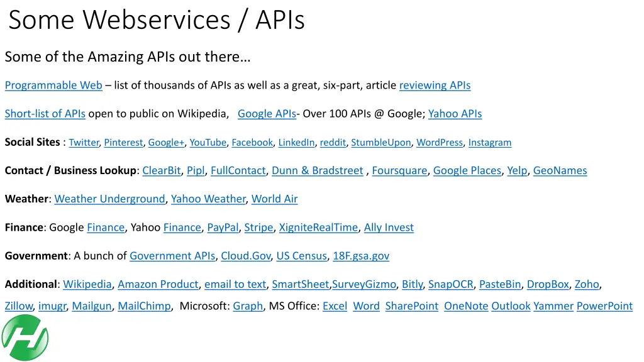Viewport: 644px width, 362px height.
Task: Follow the Weather Underground link
Action: (109, 199)
